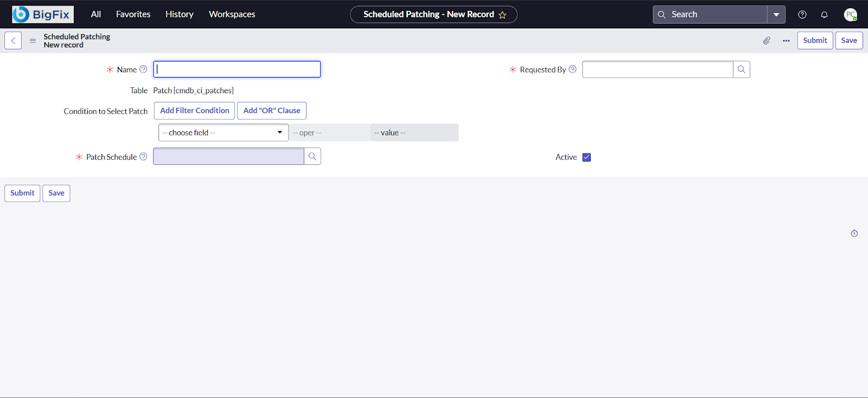Click Save in the form header
868x398 pixels.
(x=849, y=41)
